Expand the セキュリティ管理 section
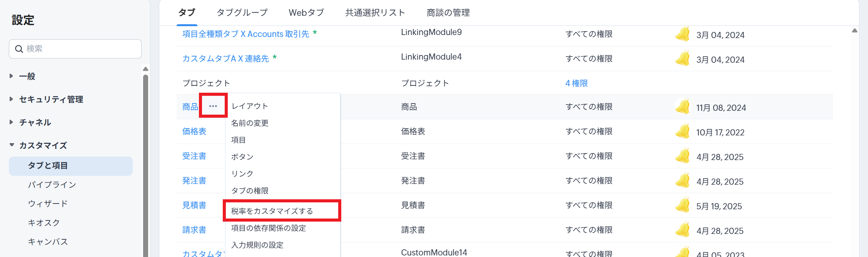This screenshot has width=868, height=257. click(x=12, y=99)
